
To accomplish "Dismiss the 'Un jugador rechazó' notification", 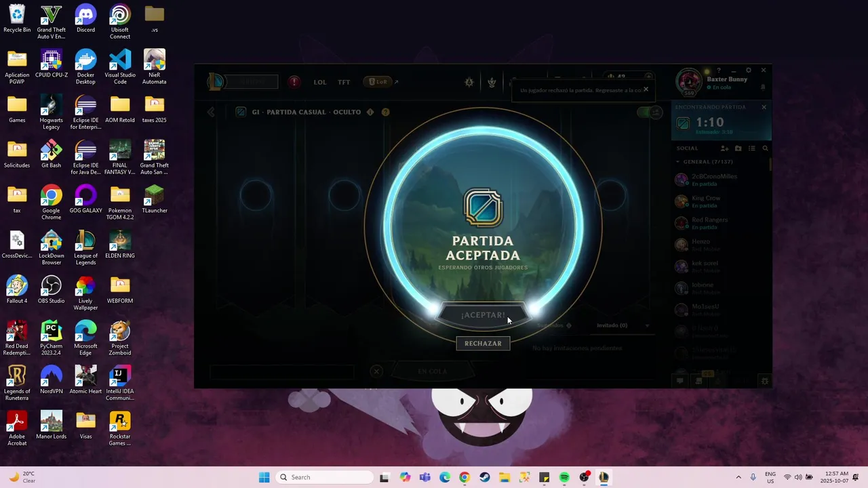I will tap(646, 89).
